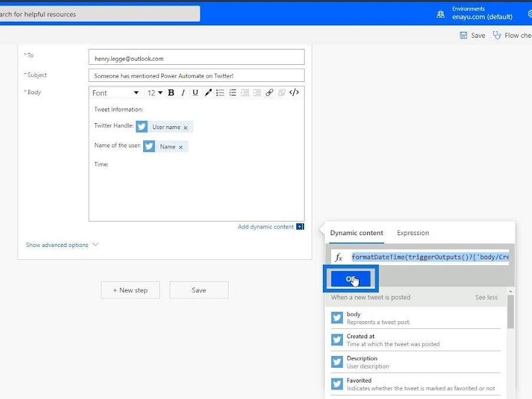Click the 'Tweet Information:' text in body
Image resolution: width=532 pixels, height=399 pixels.
coord(118,109)
